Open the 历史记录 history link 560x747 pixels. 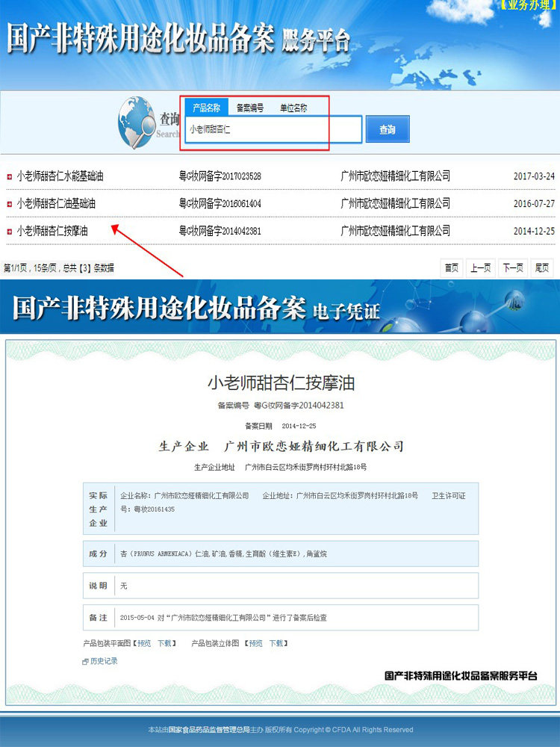pyautogui.click(x=104, y=661)
